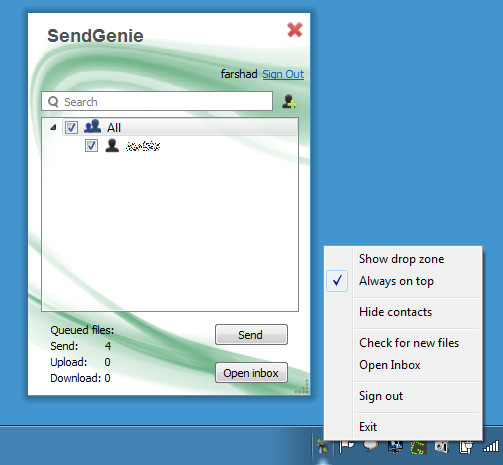
Task: Uncheck the blurred contact's checkbox
Action: point(91,146)
